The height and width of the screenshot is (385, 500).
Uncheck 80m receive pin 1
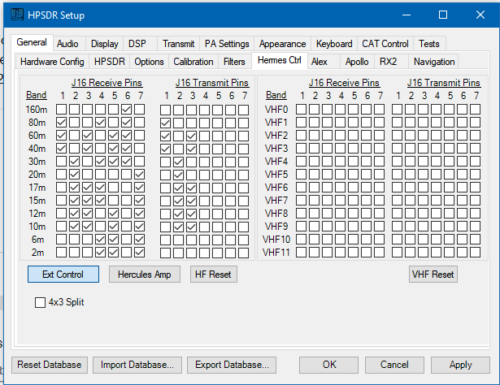click(x=61, y=122)
